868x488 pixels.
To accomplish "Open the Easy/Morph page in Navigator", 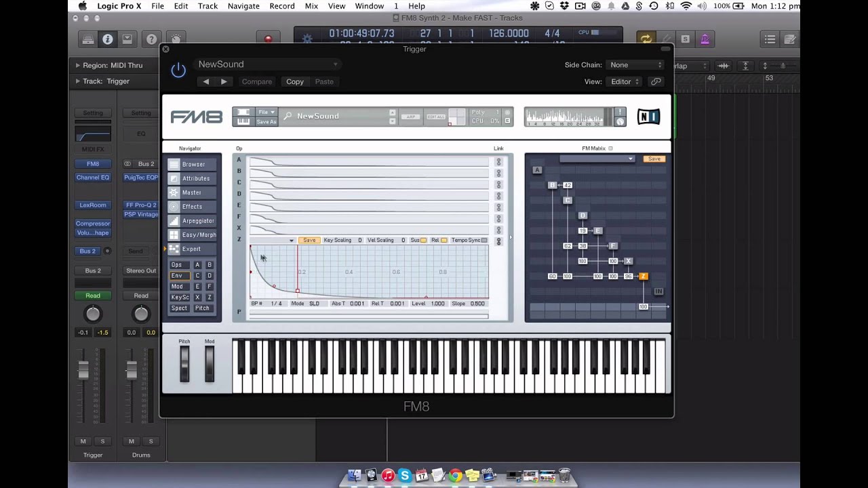I will (x=193, y=235).
